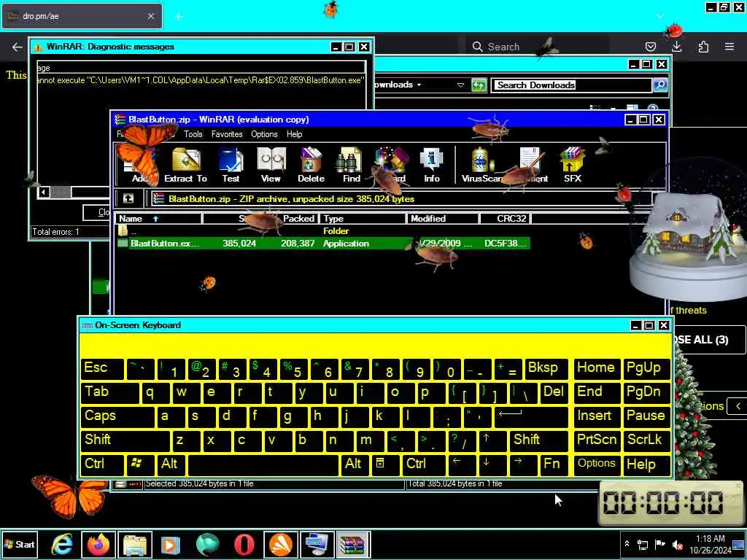Click scroll-left arrow in Diagnostic messages
The width and height of the screenshot is (747, 560).
(x=44, y=192)
